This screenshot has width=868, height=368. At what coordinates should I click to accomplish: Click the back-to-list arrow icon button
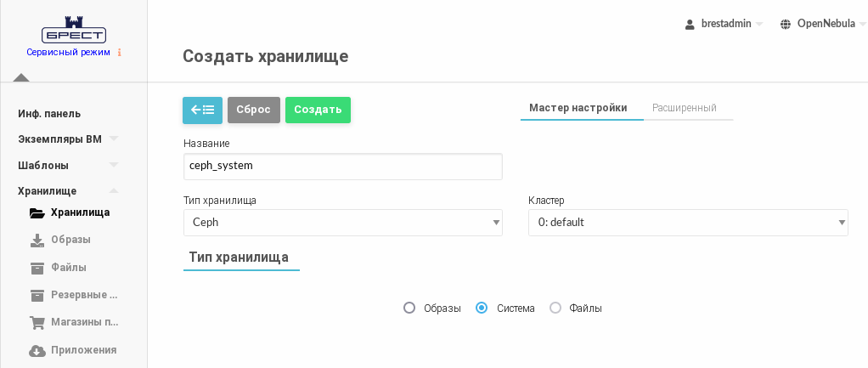tap(202, 110)
